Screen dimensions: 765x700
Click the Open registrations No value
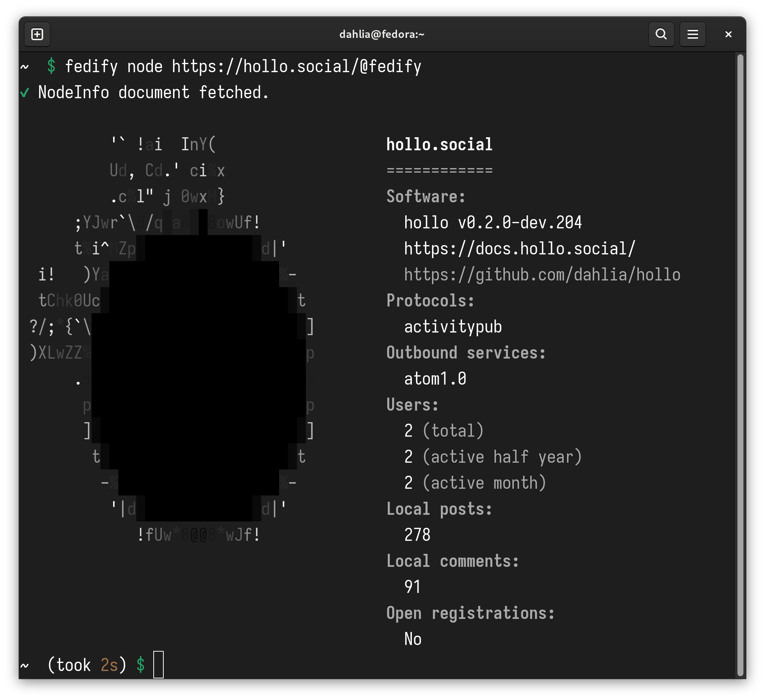pos(413,639)
